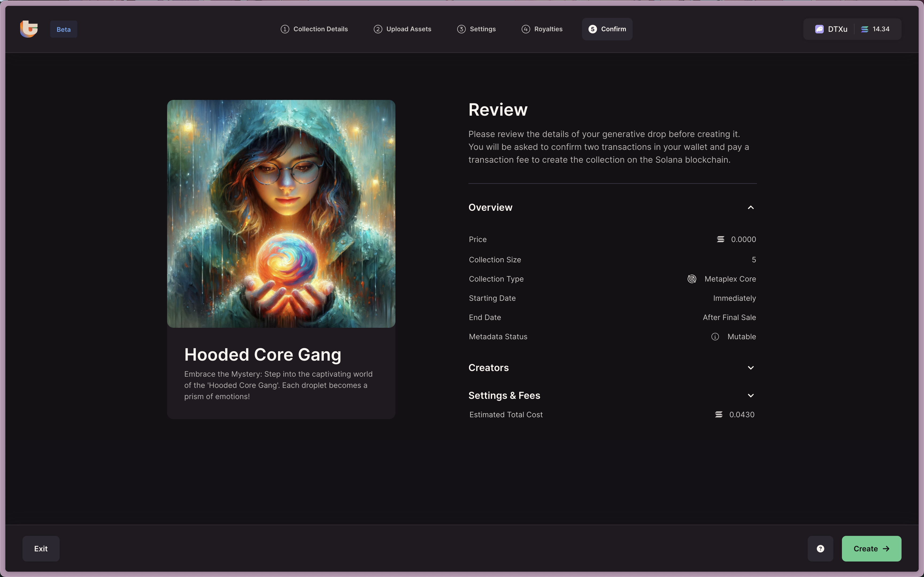
Task: Click the Beta badge label
Action: pos(63,29)
